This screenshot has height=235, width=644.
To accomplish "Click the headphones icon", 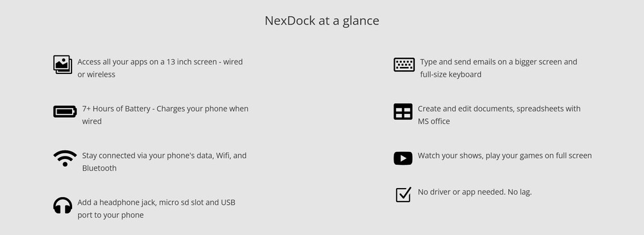I will coord(63,205).
